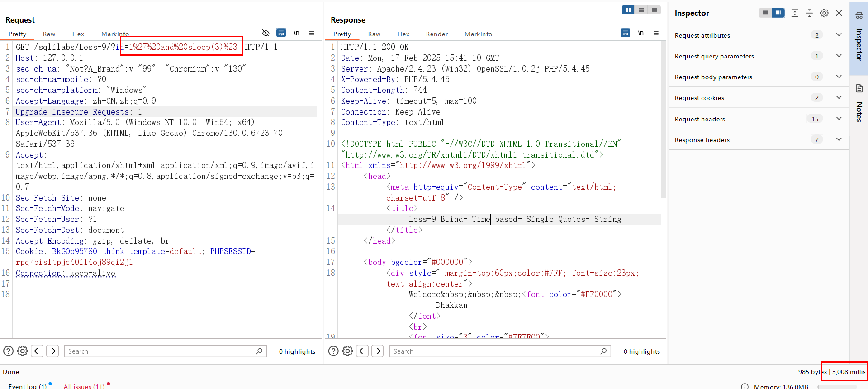The image size is (868, 389).
Task: Open Request search help icon
Action: point(8,351)
